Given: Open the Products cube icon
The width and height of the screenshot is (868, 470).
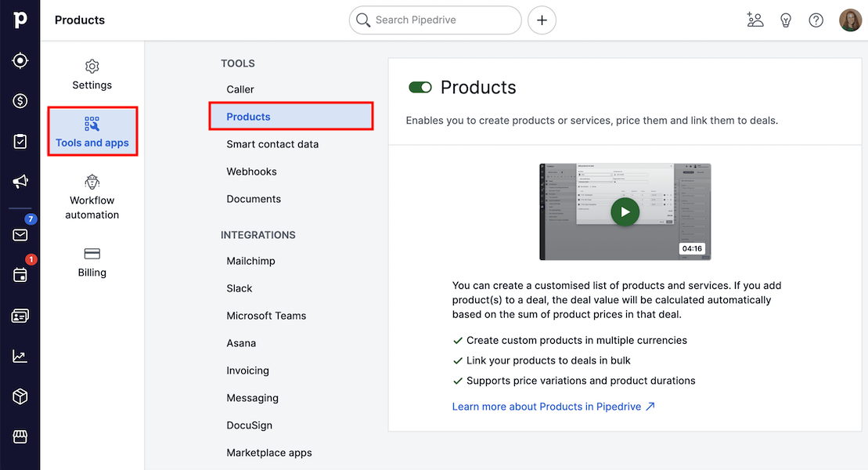Looking at the screenshot, I should click(20, 396).
